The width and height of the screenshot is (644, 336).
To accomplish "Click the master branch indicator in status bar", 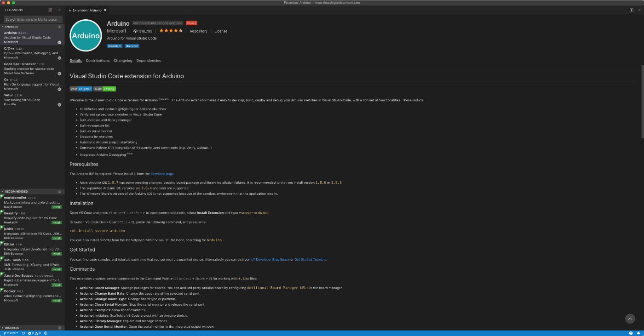I will pyautogui.click(x=11, y=333).
